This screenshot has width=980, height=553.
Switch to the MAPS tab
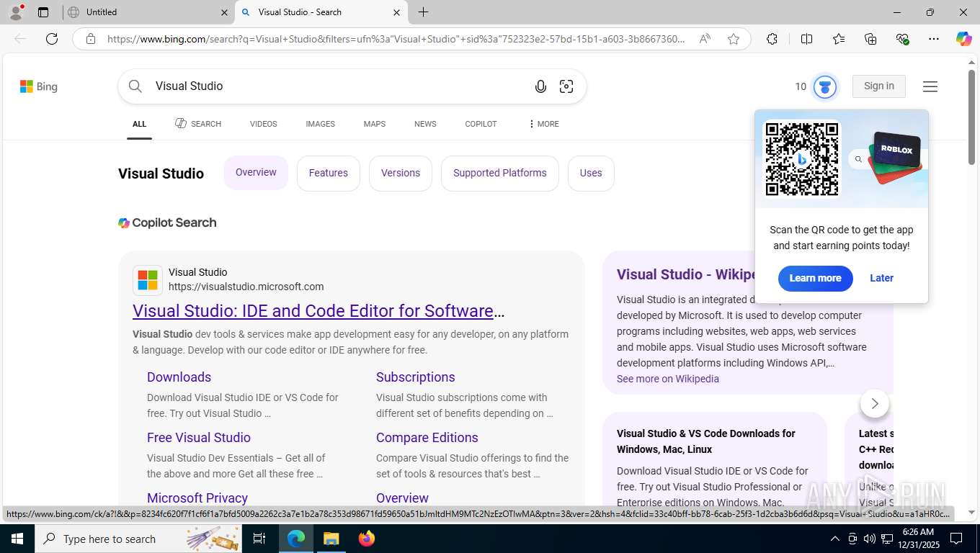pos(375,124)
